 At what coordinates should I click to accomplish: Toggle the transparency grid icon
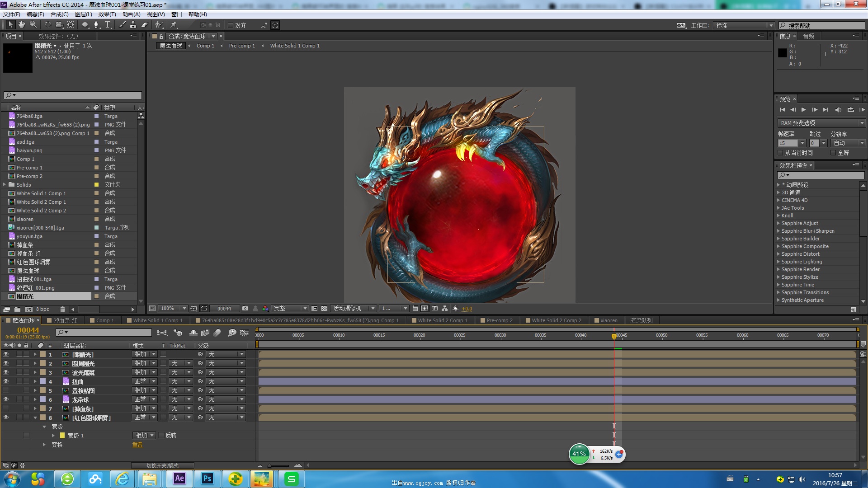(x=324, y=309)
